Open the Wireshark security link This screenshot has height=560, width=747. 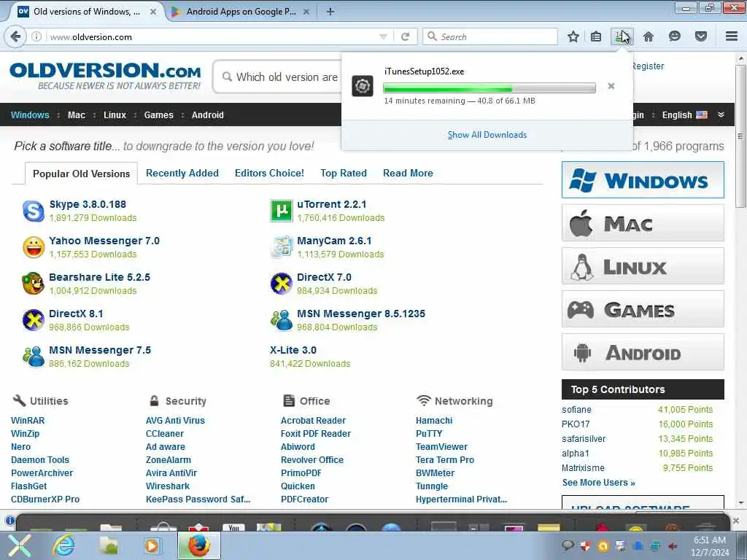[168, 486]
